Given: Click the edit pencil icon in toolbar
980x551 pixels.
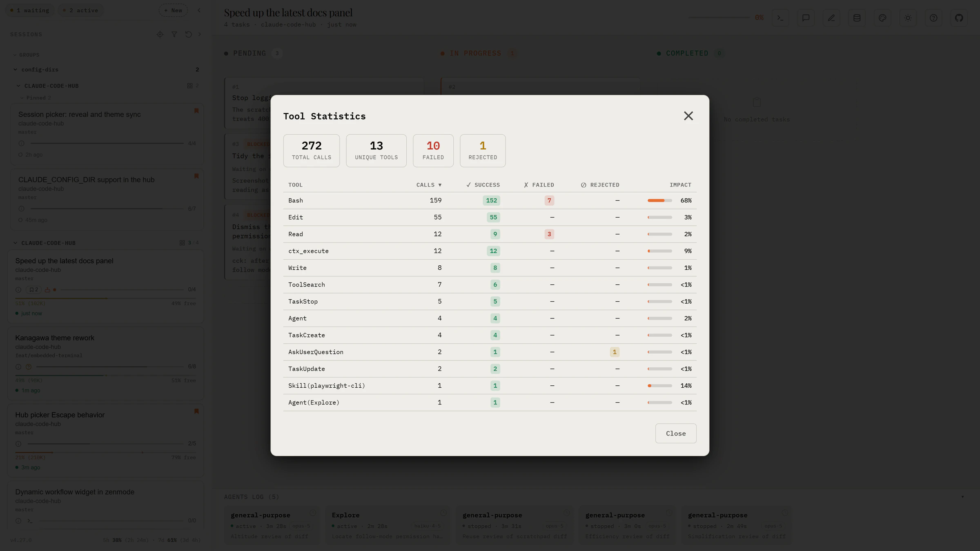Looking at the screenshot, I should [831, 18].
